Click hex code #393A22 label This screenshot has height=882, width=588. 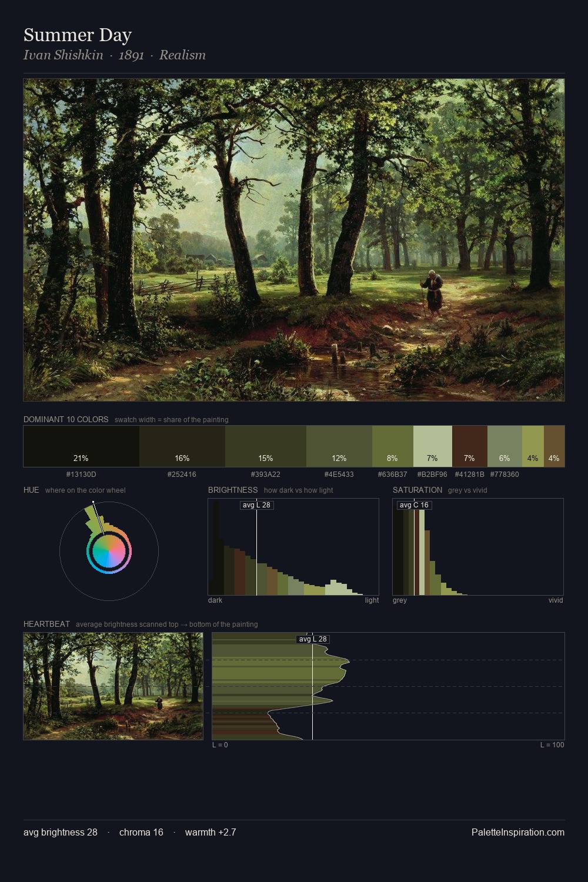click(265, 475)
